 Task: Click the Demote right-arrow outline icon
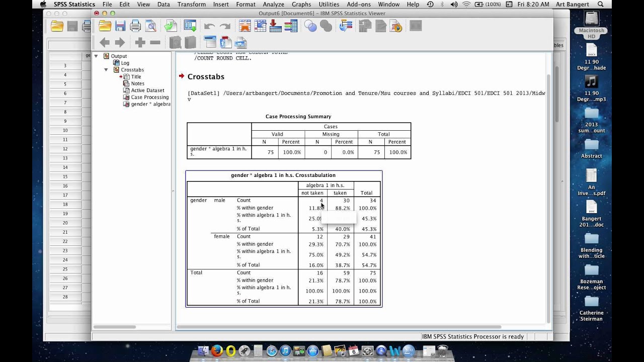[120, 43]
